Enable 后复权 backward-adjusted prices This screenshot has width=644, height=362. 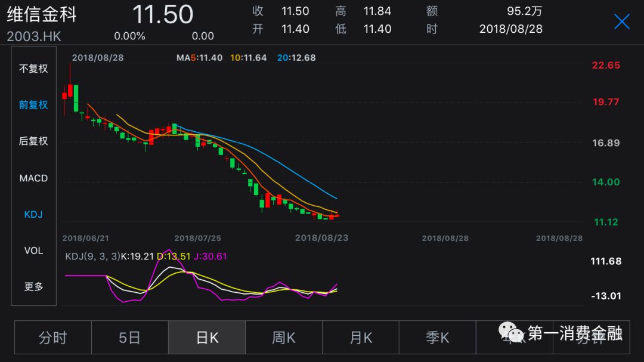tap(33, 141)
